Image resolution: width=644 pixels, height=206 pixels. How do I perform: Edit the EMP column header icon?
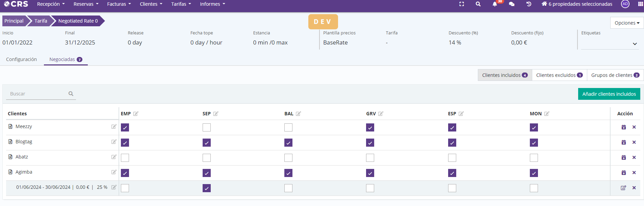tap(136, 114)
